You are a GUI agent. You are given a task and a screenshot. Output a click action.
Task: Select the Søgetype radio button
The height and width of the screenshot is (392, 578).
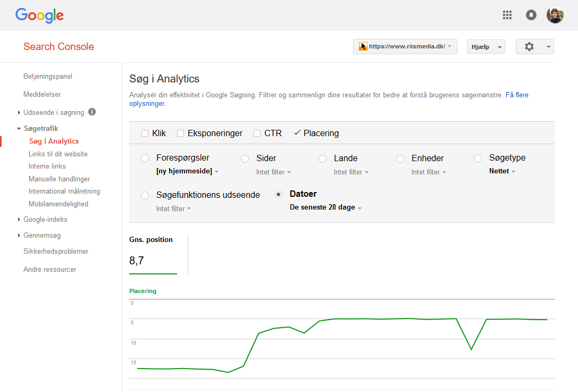pos(478,158)
